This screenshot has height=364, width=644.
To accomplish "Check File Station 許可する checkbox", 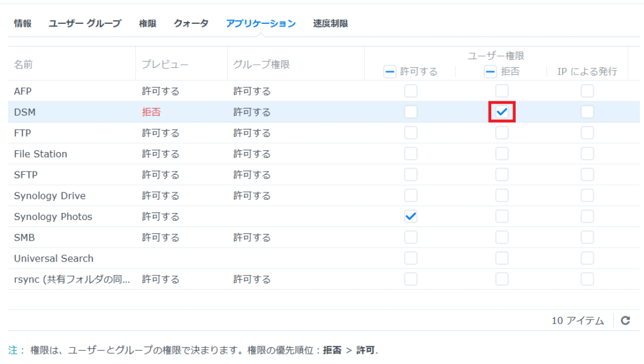I will pyautogui.click(x=410, y=153).
